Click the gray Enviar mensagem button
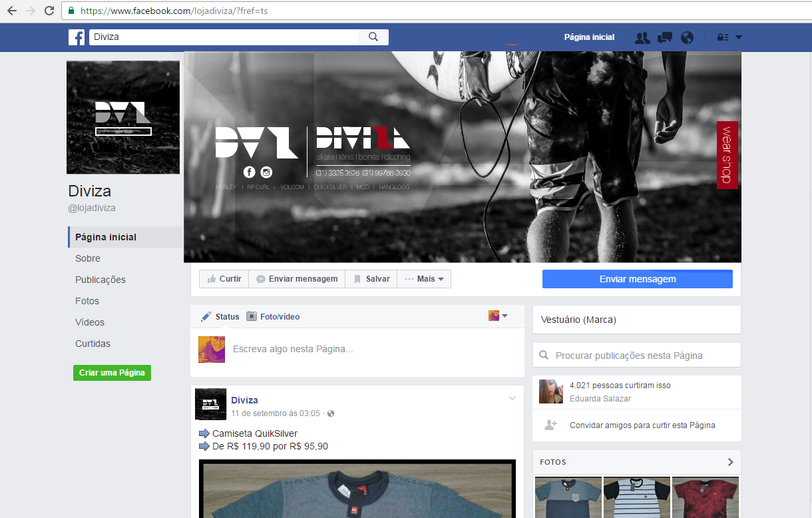Viewport: 812px width, 518px height. coord(297,279)
